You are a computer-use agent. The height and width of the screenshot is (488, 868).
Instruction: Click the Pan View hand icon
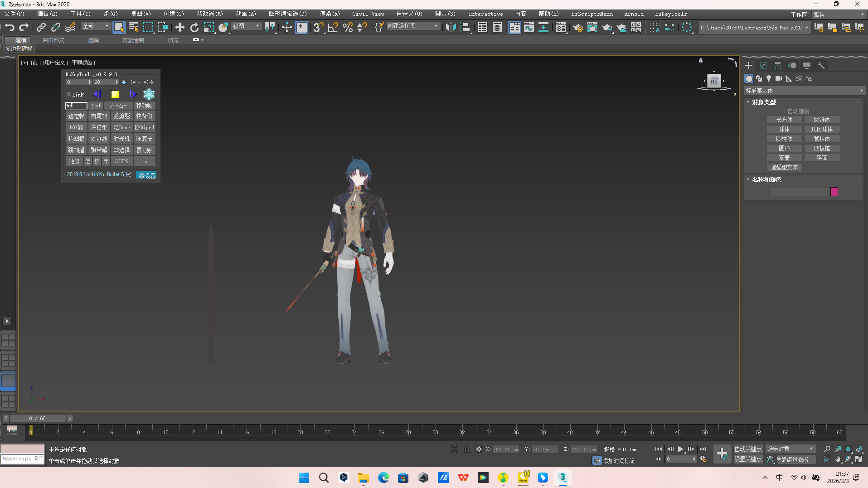pyautogui.click(x=838, y=459)
